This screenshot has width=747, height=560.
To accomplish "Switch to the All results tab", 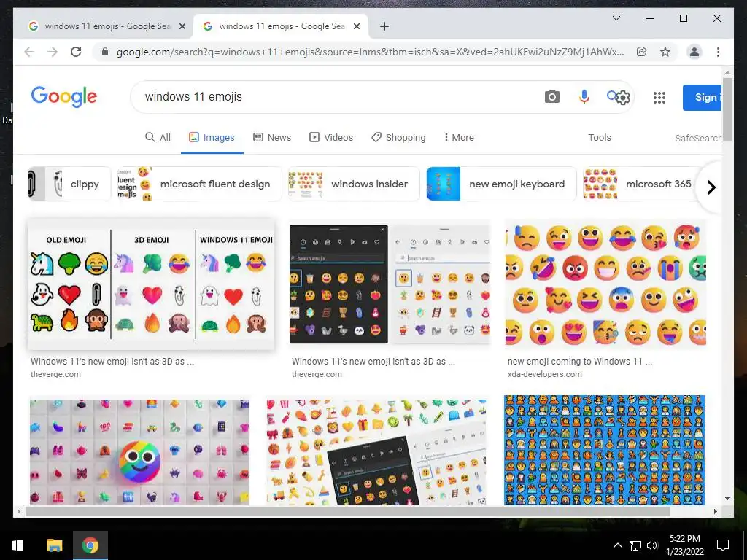I will 158,137.
